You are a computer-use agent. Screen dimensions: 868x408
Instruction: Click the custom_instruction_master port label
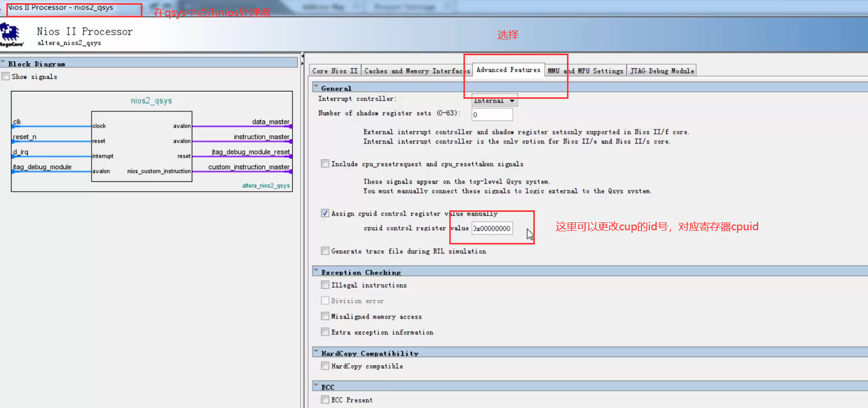(249, 167)
